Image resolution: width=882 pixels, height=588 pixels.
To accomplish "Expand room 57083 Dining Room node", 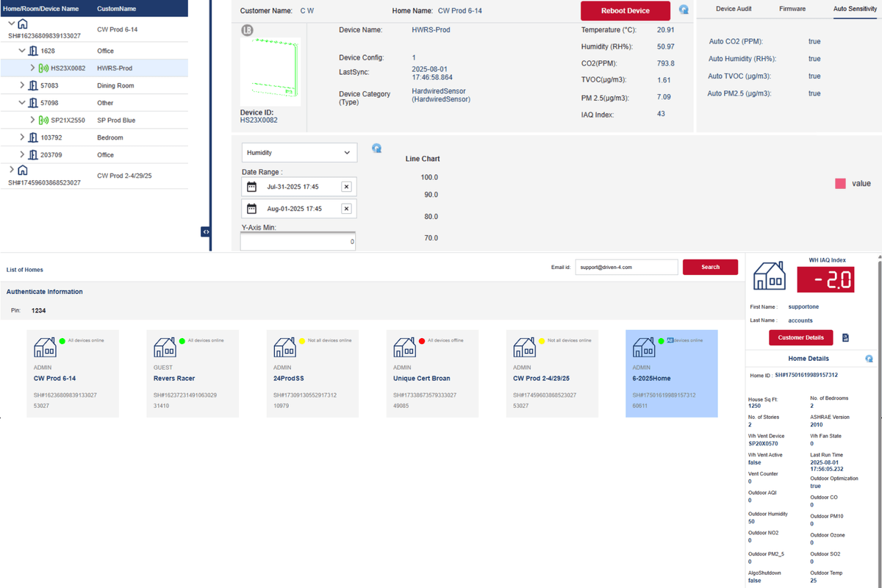I will pyautogui.click(x=22, y=86).
